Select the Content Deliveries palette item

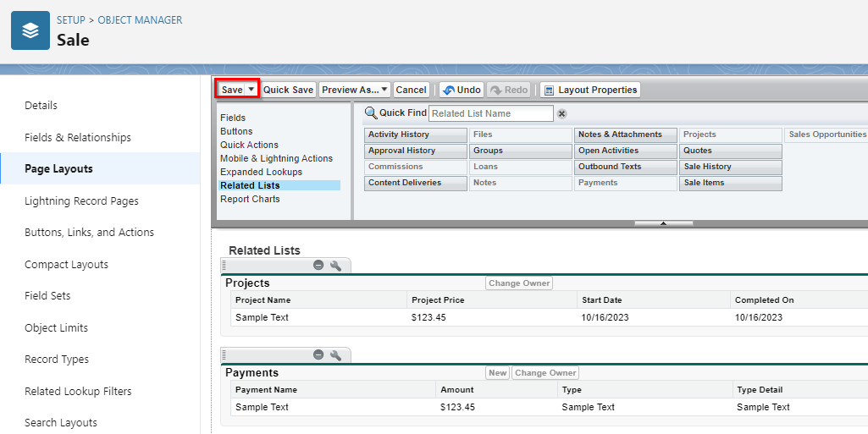point(415,183)
